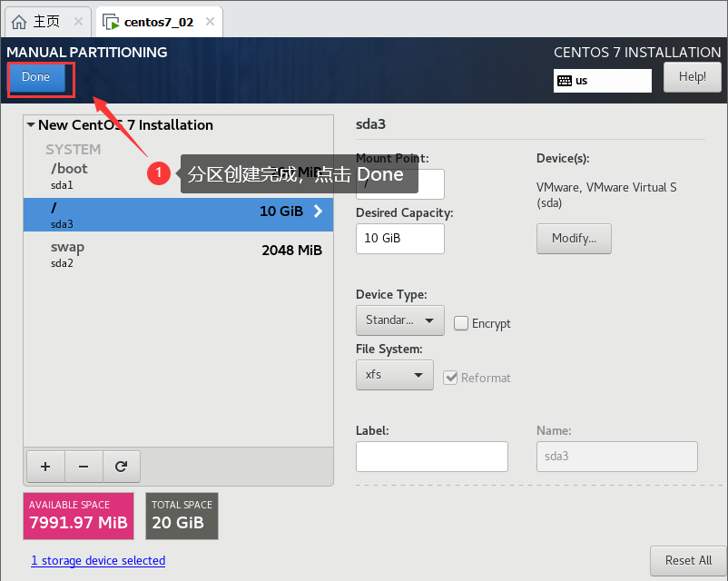
Task: Switch to the 主页 home tab
Action: click(46, 22)
